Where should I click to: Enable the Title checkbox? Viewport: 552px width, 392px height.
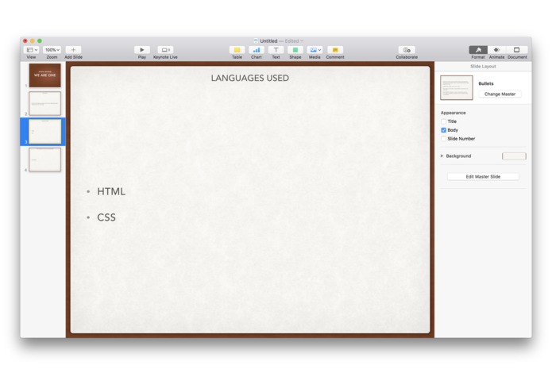click(x=443, y=121)
